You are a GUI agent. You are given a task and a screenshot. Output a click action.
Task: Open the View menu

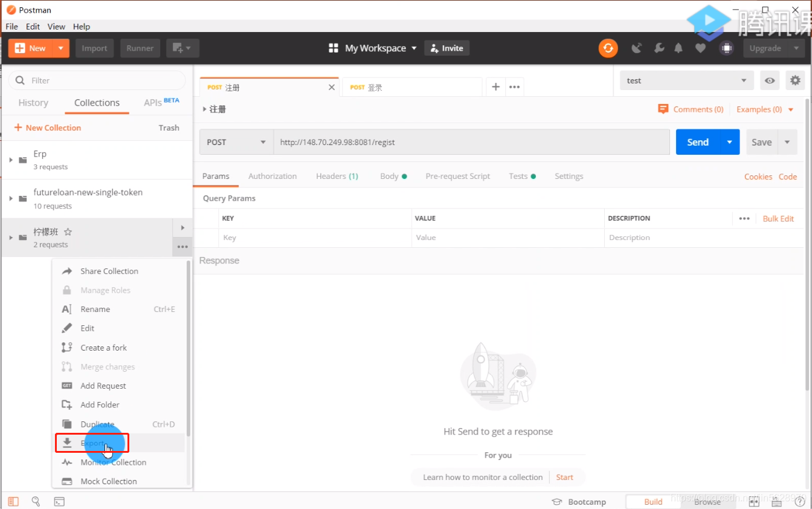[56, 27]
